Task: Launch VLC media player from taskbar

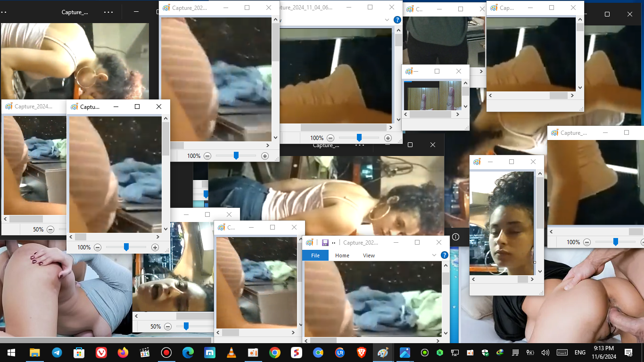Action: (x=231, y=353)
